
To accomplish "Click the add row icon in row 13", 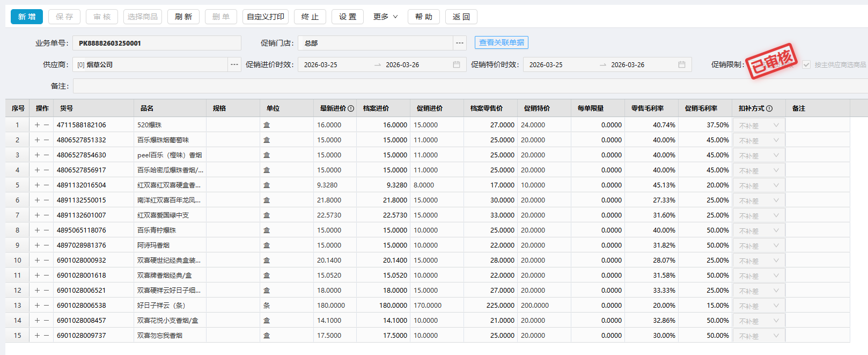I will click(x=37, y=306).
